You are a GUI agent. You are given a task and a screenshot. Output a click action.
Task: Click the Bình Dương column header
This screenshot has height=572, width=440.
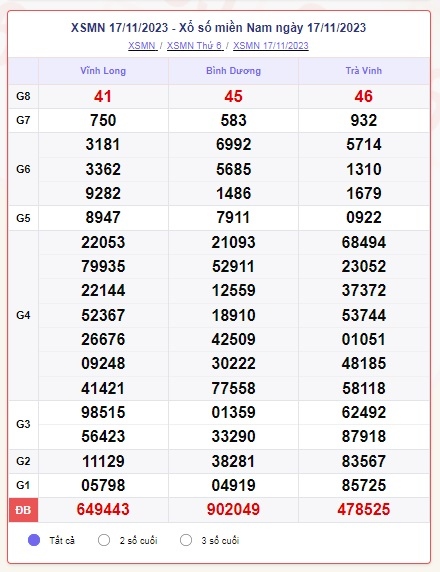(233, 71)
